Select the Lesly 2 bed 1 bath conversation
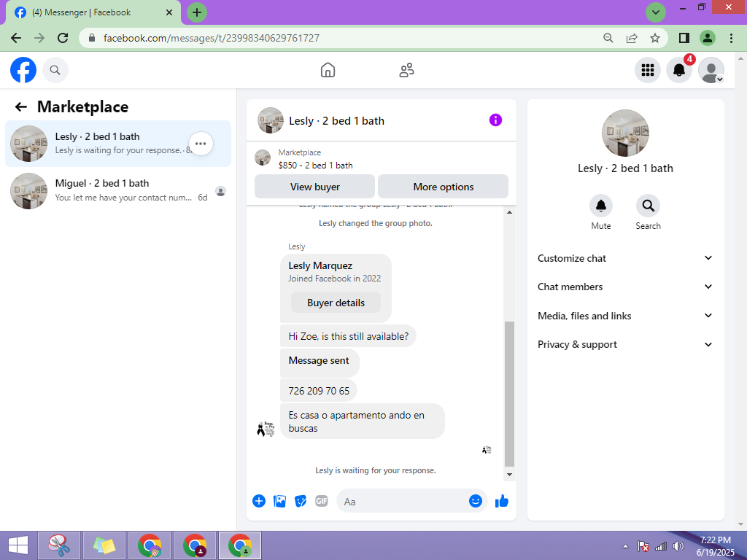The height and width of the screenshot is (560, 747). [118, 144]
